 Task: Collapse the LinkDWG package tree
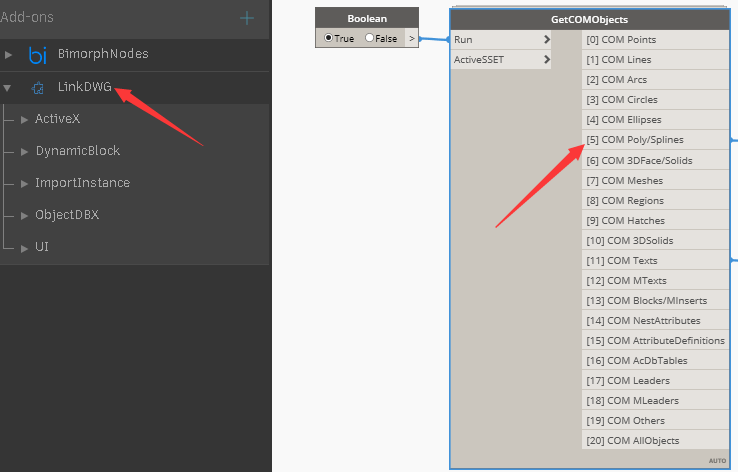[7, 88]
